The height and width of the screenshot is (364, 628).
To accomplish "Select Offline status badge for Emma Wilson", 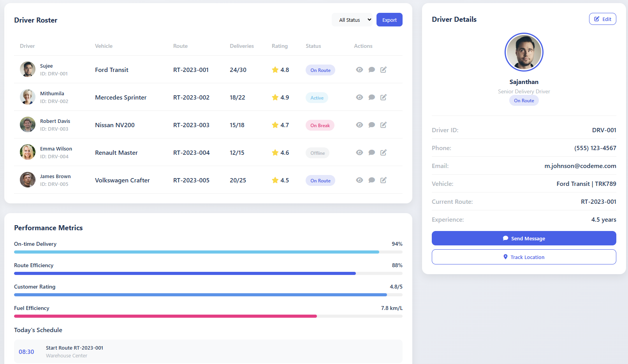I will click(x=318, y=153).
